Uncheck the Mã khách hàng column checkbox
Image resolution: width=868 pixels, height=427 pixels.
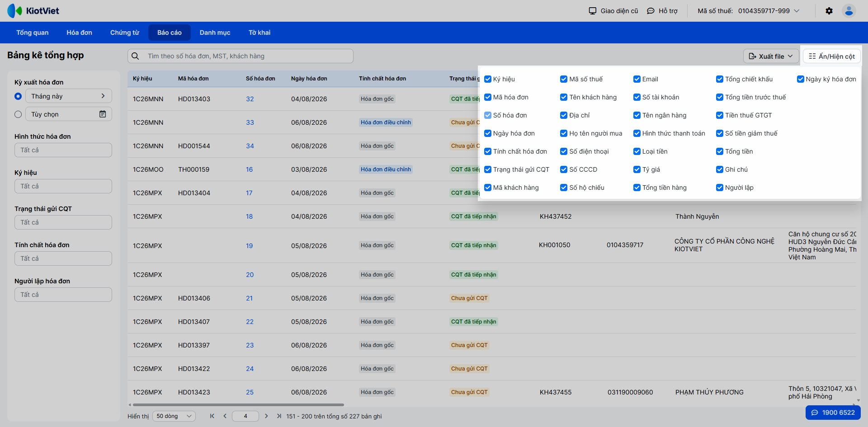[487, 188]
